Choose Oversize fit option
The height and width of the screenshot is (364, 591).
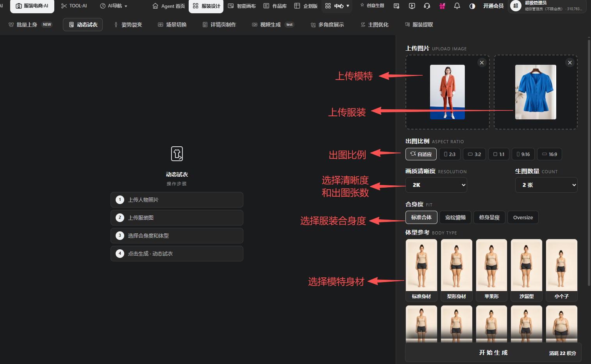point(523,217)
